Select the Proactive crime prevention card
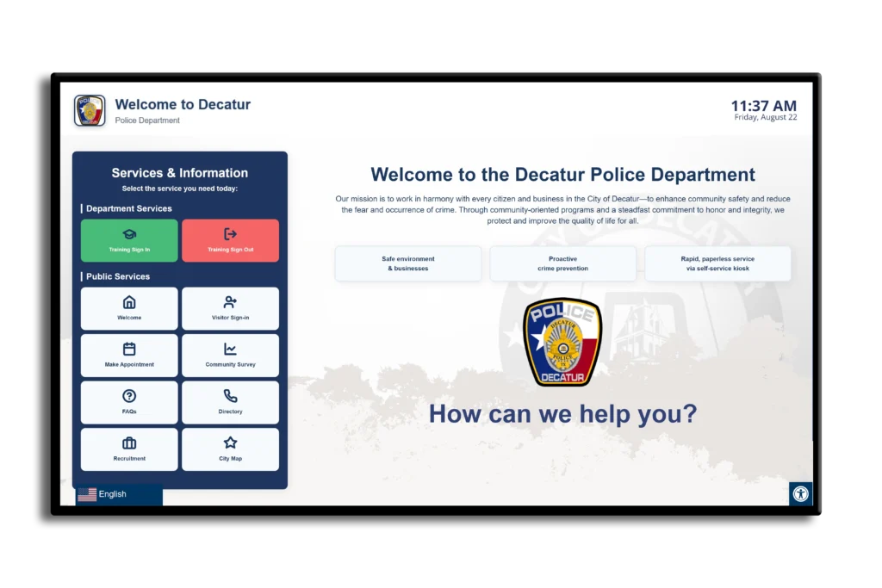 (562, 263)
